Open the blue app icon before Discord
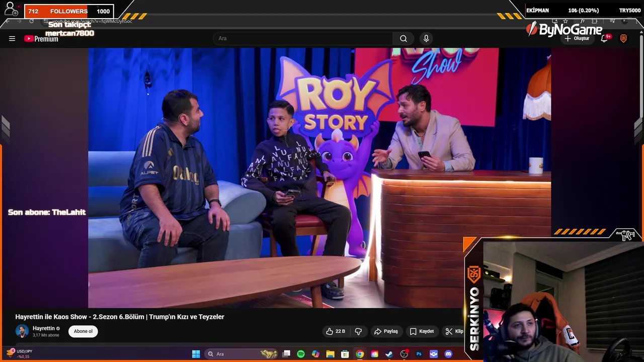This screenshot has height=362, width=644. click(x=434, y=354)
